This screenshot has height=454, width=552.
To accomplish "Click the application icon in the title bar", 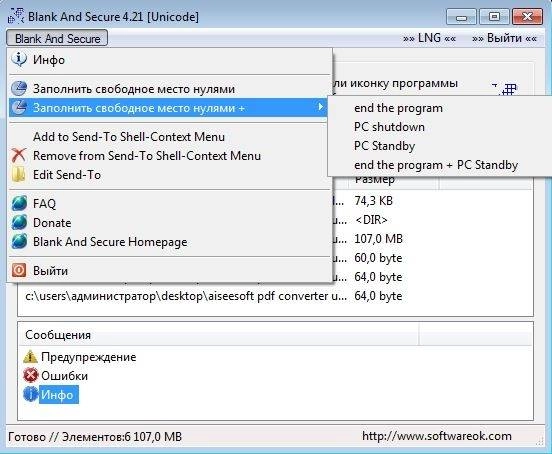I will point(16,16).
